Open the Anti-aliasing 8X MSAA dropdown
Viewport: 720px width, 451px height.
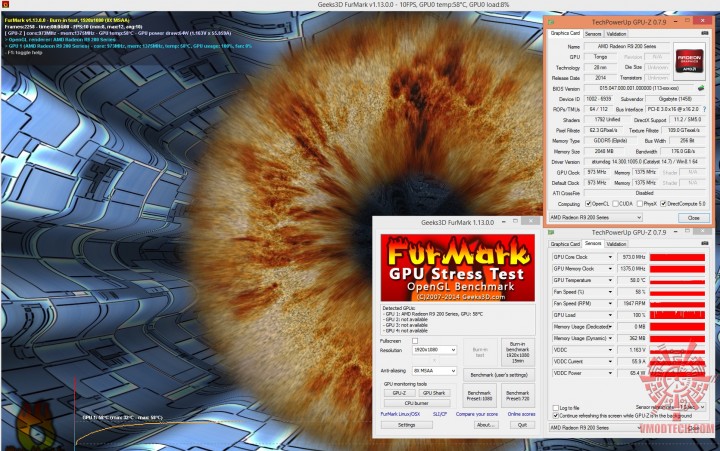pyautogui.click(x=434, y=371)
